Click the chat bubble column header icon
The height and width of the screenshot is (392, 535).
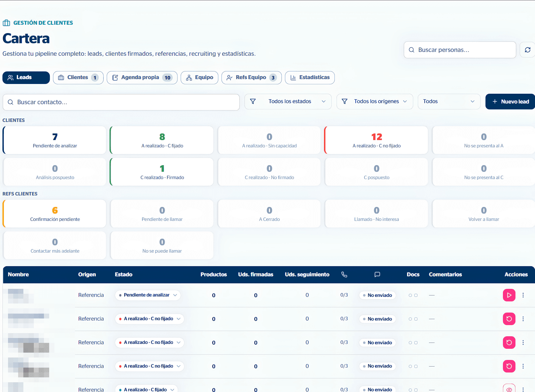(x=377, y=275)
